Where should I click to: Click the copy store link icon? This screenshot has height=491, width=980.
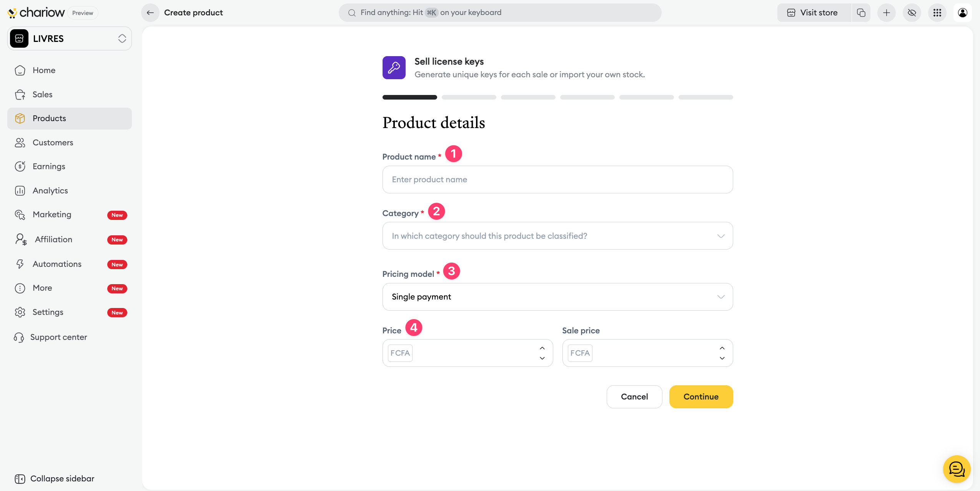861,13
